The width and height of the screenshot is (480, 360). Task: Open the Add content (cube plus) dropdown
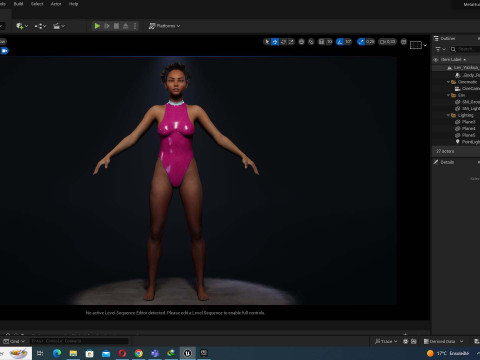[x=22, y=26]
